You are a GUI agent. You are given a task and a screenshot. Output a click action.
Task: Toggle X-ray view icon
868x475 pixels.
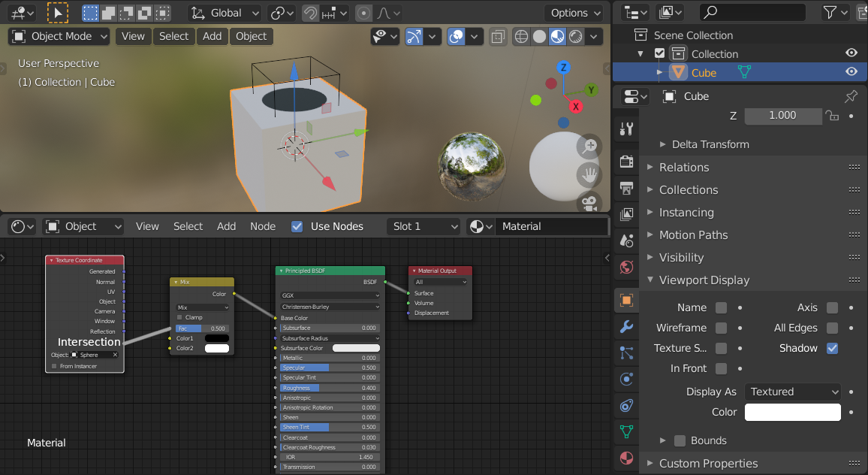click(x=498, y=37)
